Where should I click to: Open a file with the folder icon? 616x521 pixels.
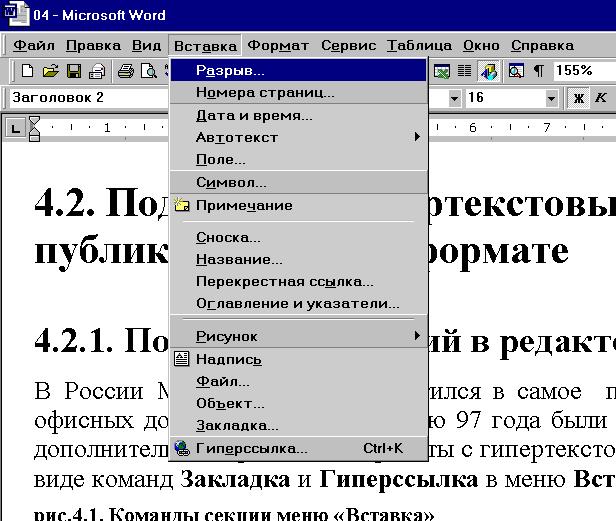pos(50,71)
